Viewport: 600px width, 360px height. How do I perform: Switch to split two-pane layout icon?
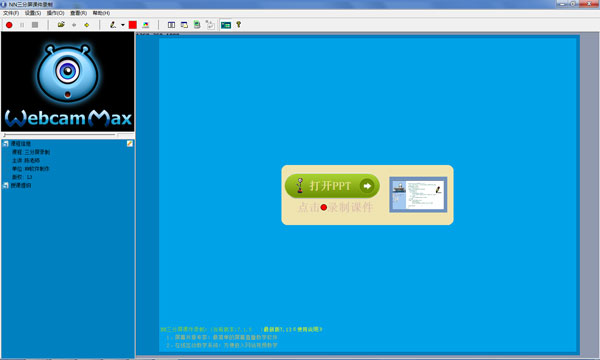click(171, 25)
